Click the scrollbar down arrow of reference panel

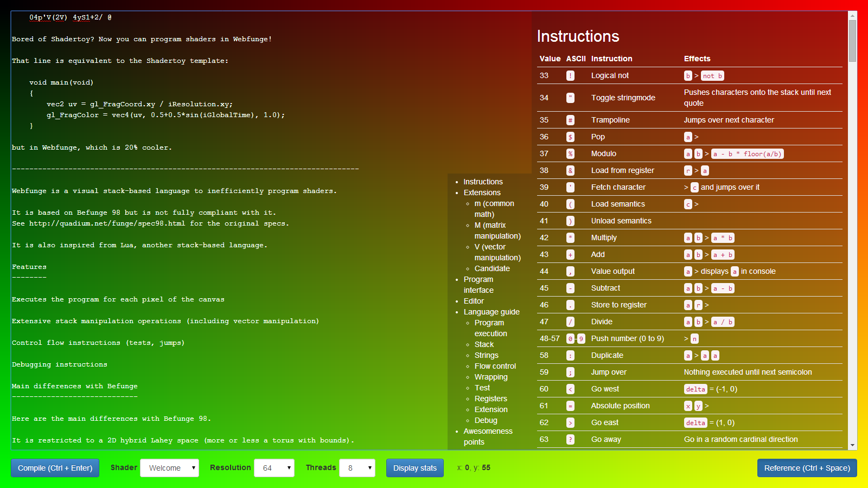(x=852, y=445)
